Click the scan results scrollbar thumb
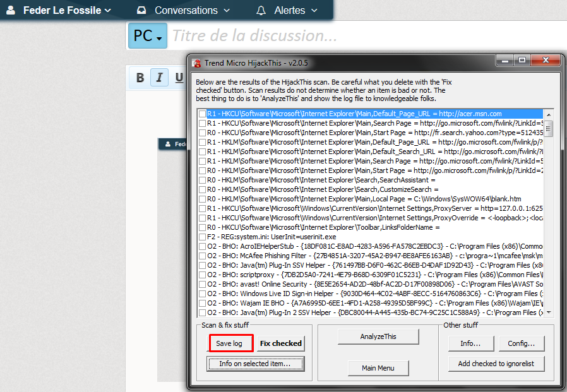Image resolution: width=567 pixels, height=392 pixels. pyautogui.click(x=549, y=128)
